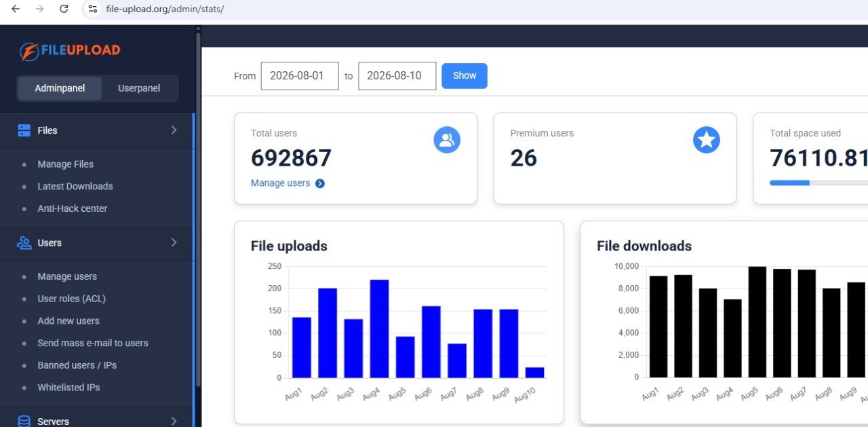Open the Servers menu heading

coord(53,422)
